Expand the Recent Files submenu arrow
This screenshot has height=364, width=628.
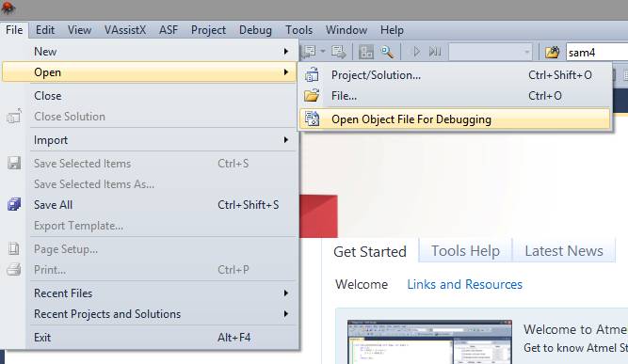[285, 293]
